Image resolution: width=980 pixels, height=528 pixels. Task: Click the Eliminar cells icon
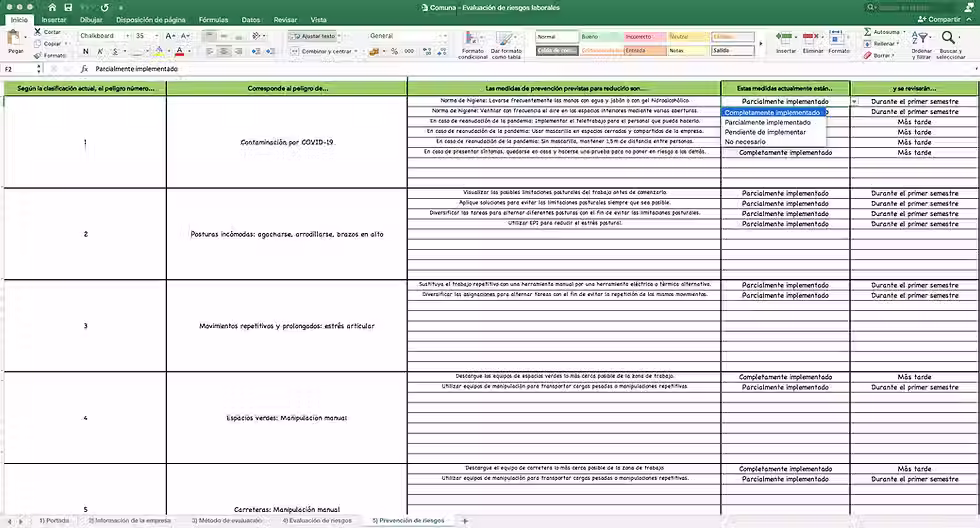pyautogui.click(x=811, y=39)
